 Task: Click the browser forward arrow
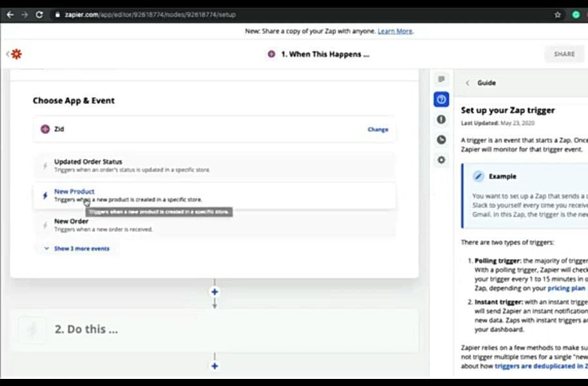24,15
